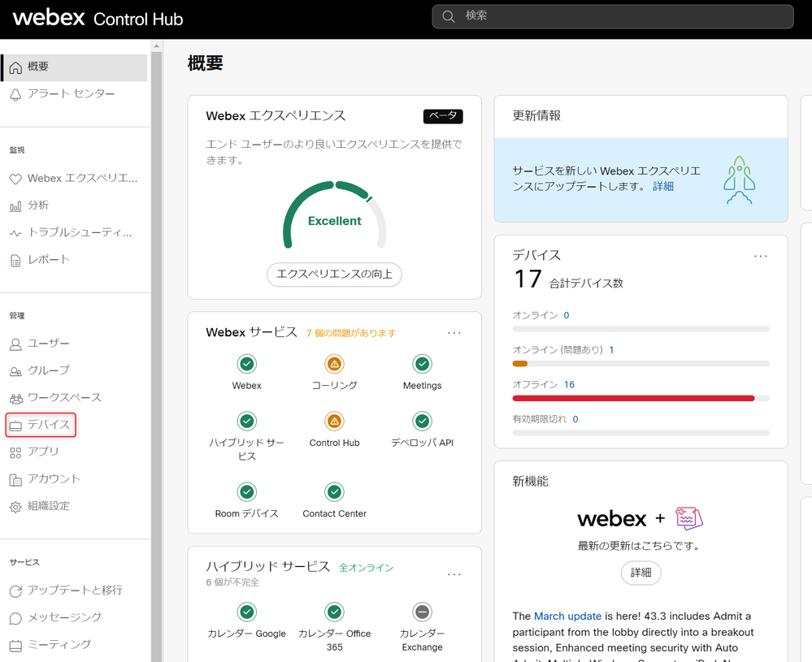Click the rocket illustration in 更新情報 card
The height and width of the screenshot is (662, 812).
click(739, 180)
